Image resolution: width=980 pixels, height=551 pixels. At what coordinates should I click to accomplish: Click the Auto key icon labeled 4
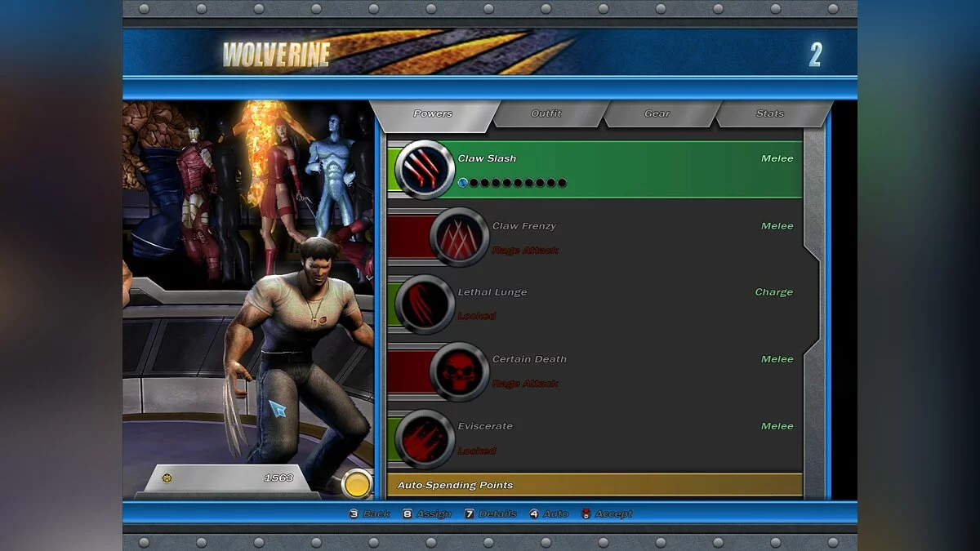click(x=533, y=514)
